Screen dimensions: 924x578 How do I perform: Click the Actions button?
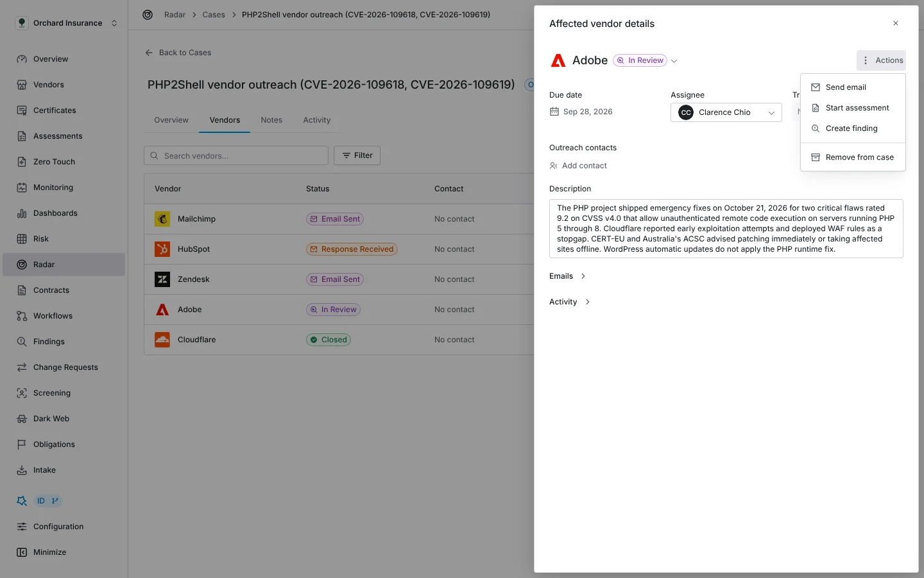coord(881,60)
